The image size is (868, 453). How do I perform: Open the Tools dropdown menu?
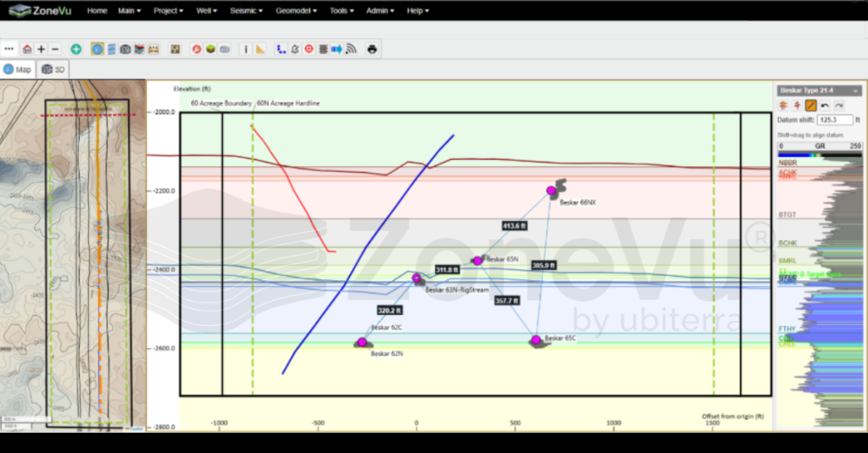[x=342, y=10]
